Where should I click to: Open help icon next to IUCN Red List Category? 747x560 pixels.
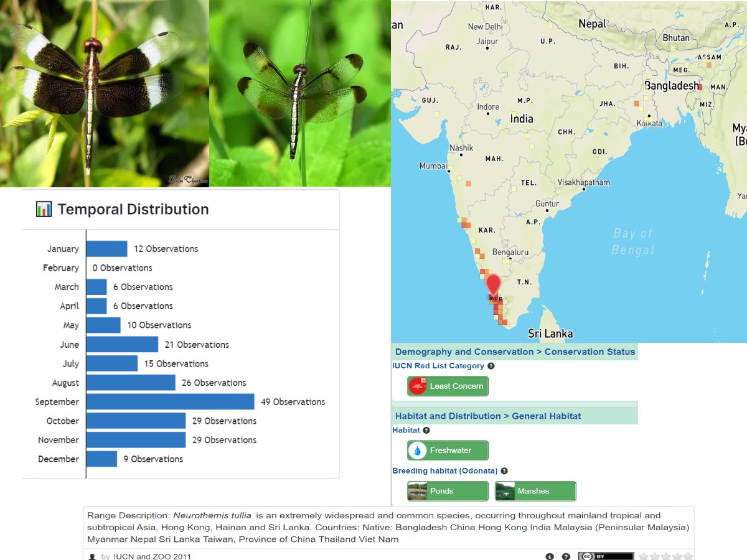pyautogui.click(x=491, y=366)
